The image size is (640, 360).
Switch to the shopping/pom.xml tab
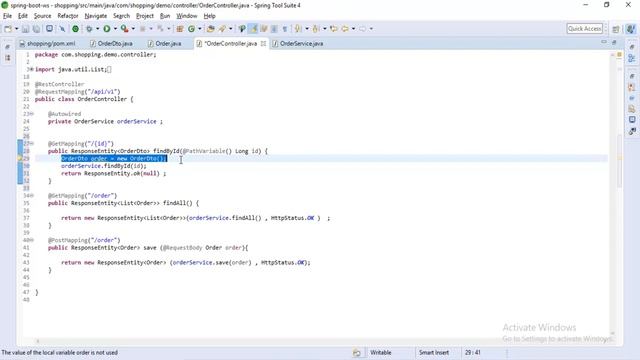(x=47, y=43)
